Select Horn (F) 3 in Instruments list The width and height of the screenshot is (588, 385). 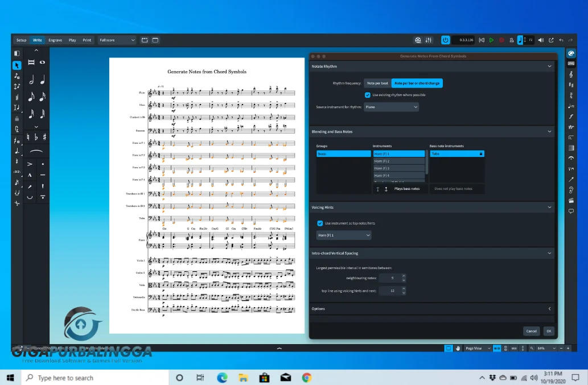click(x=398, y=168)
